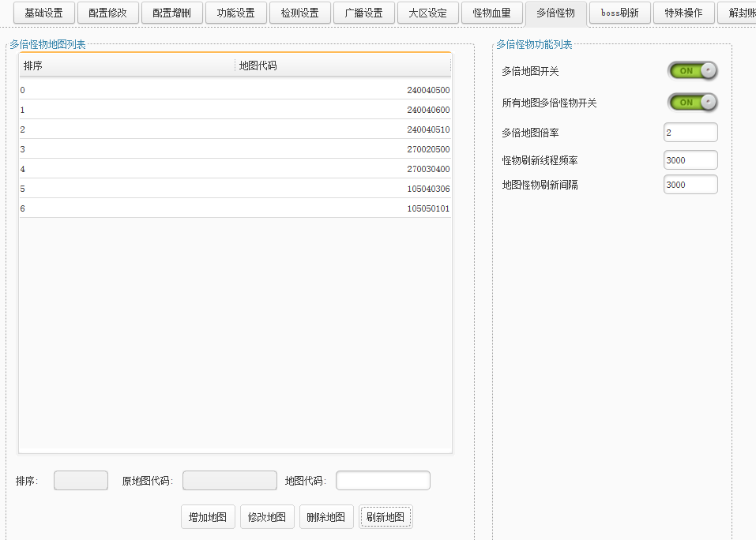Image resolution: width=756 pixels, height=540 pixels.
Task: Select the 功能设置 tab
Action: tap(235, 13)
